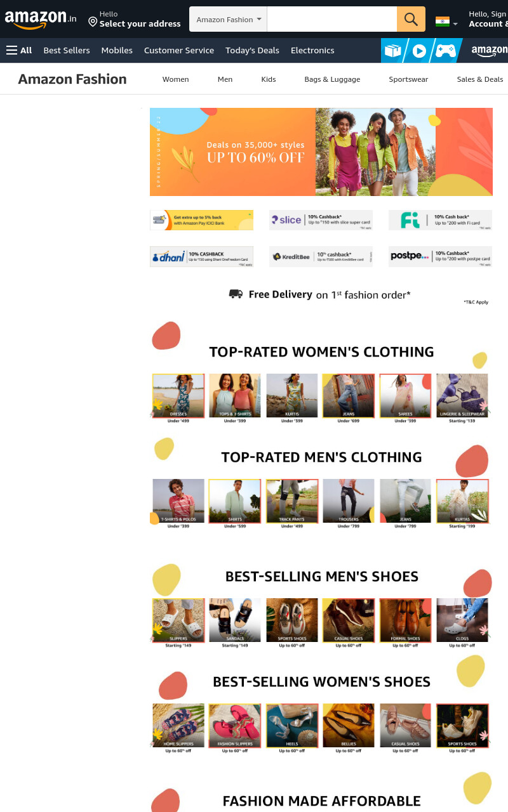The width and height of the screenshot is (508, 812).
Task: Go to Today's Deals
Action: [x=252, y=50]
